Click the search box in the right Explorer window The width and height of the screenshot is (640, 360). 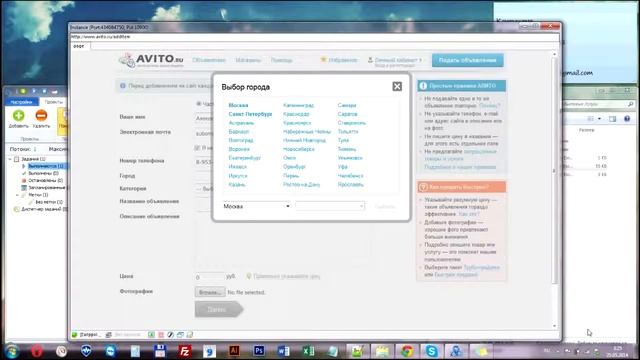(598, 104)
